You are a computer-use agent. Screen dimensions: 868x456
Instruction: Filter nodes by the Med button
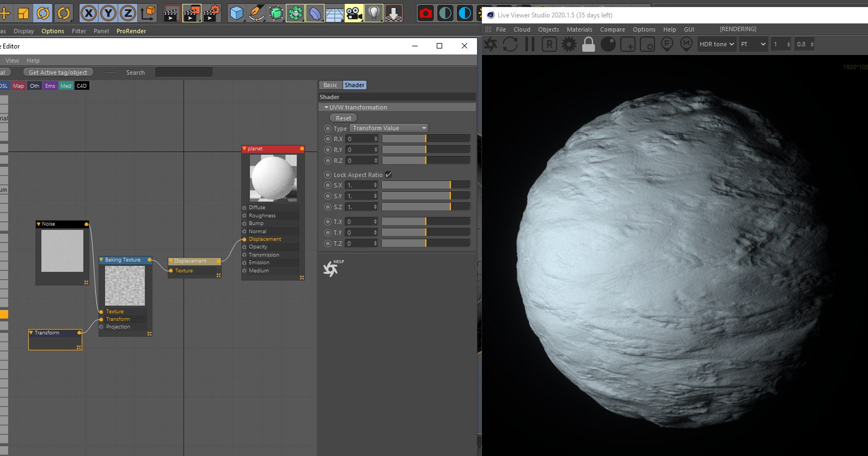click(x=66, y=86)
